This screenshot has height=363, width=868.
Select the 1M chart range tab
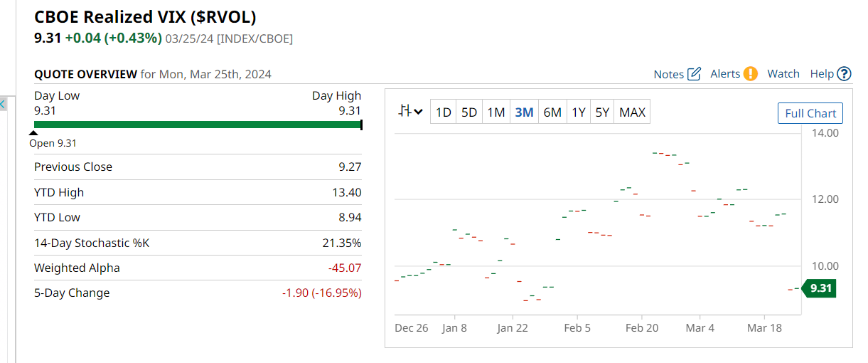coord(495,112)
